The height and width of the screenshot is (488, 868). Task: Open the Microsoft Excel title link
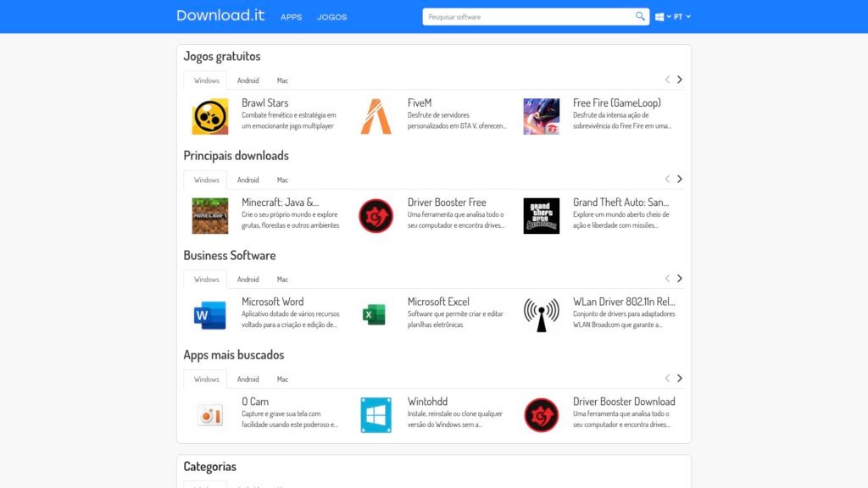(438, 302)
